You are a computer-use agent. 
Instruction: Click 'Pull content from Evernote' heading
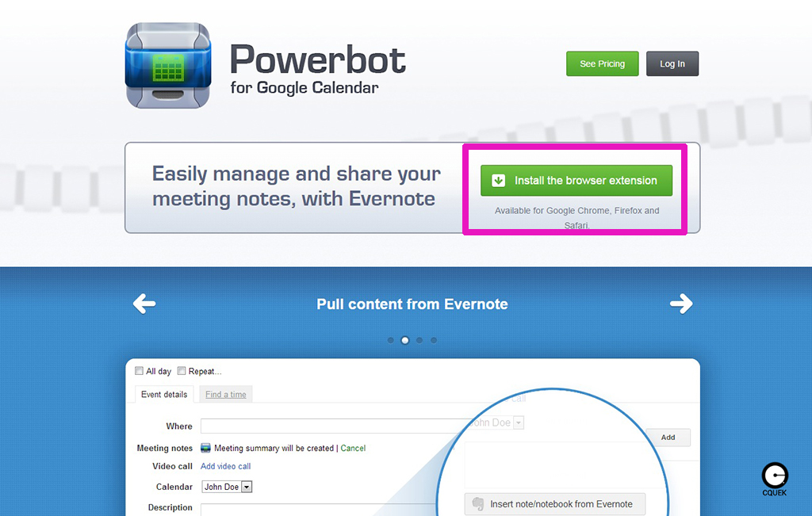[412, 304]
